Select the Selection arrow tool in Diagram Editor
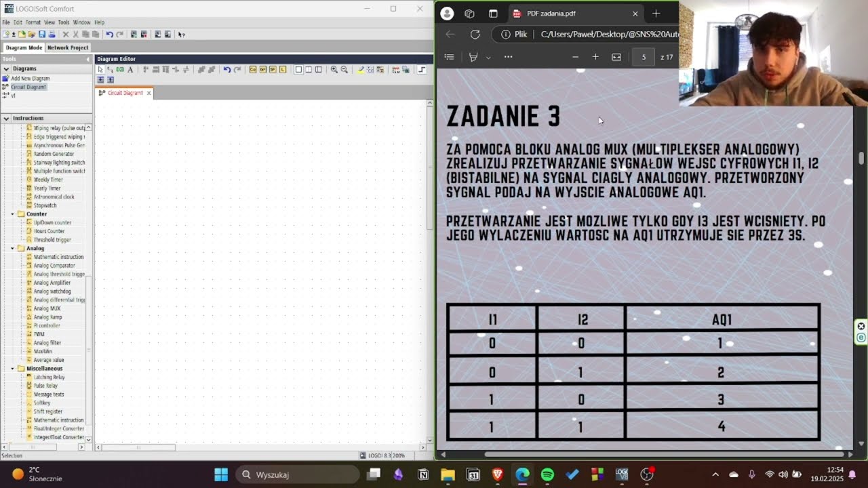Viewport: 868px width, 488px height. 100,69
